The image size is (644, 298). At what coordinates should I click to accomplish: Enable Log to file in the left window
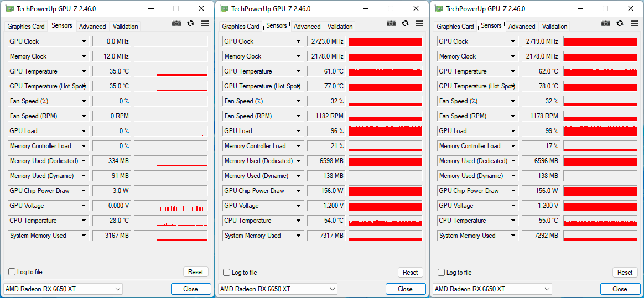click(12, 272)
